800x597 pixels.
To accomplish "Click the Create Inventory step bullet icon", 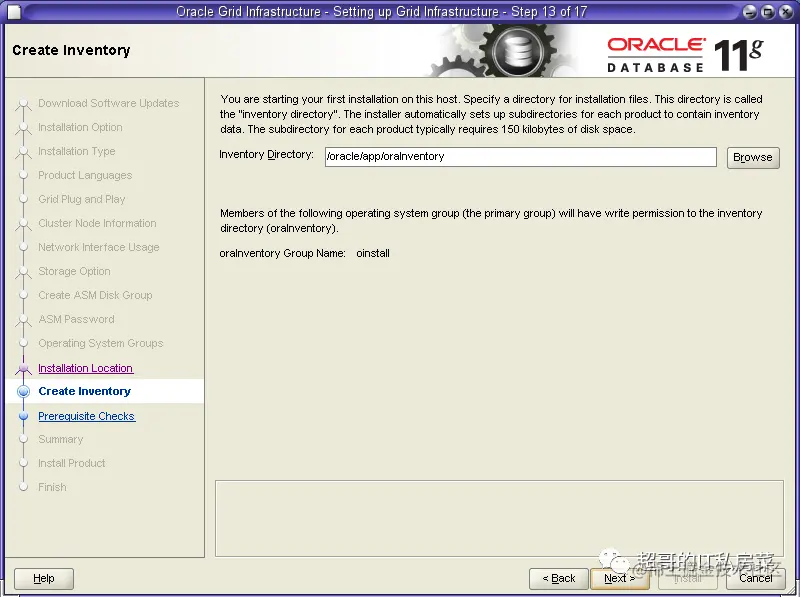I will [23, 391].
